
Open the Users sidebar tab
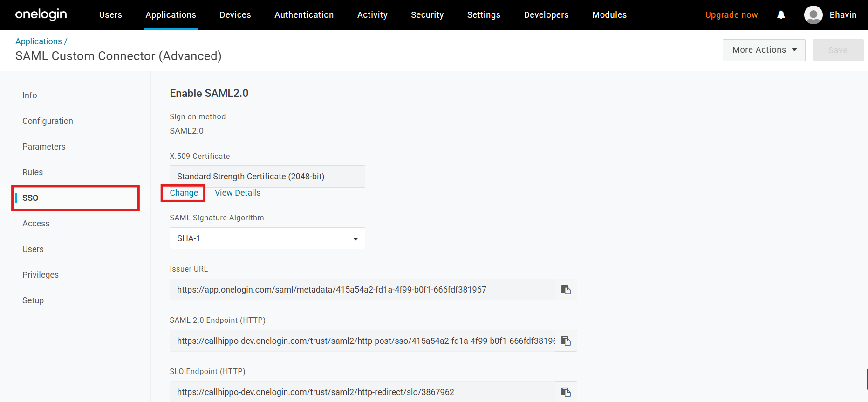click(33, 249)
